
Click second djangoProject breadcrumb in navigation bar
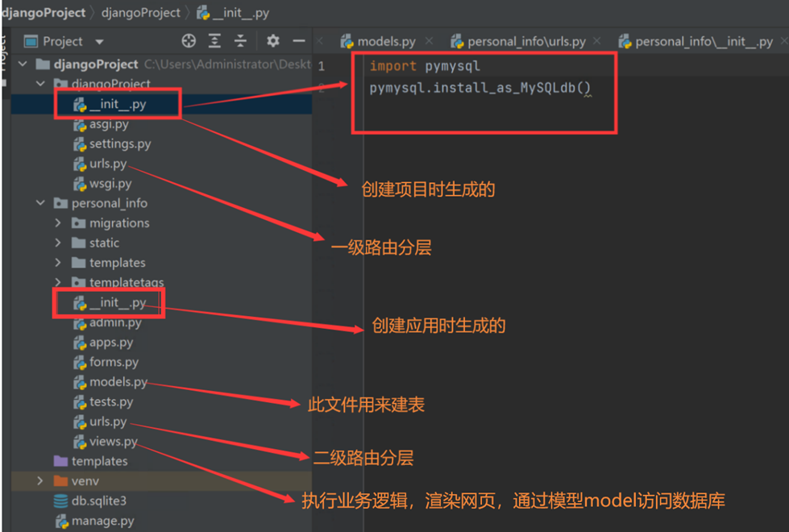[x=141, y=13]
